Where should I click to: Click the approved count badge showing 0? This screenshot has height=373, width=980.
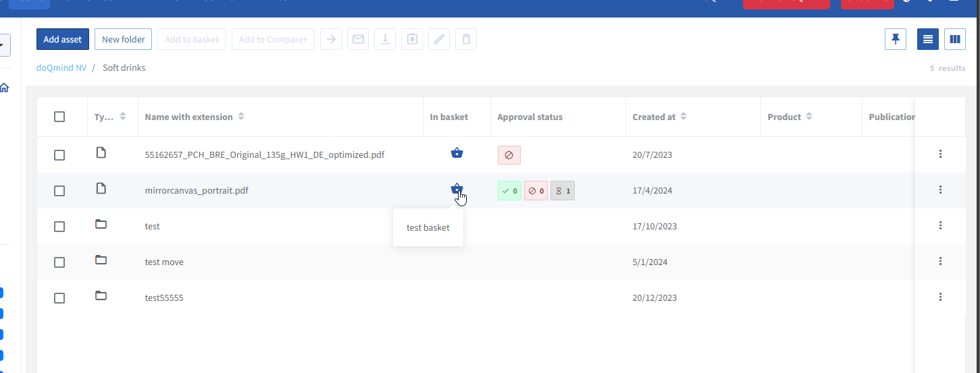coord(509,191)
